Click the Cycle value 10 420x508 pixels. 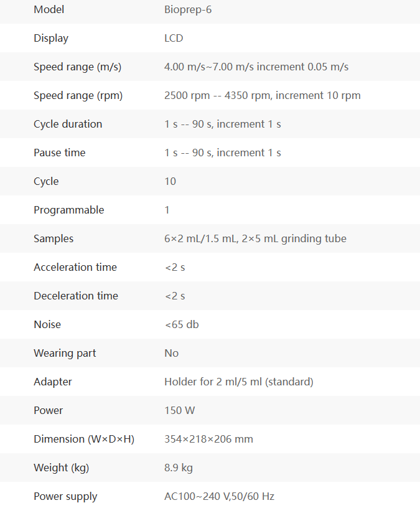coord(170,181)
